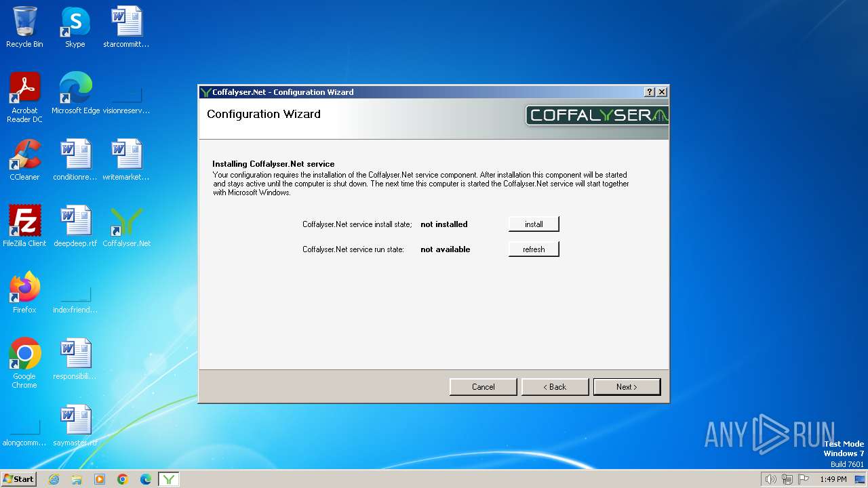Select Acrobat Reader DC desktop icon
The height and width of the screenshot is (488, 868).
tap(24, 98)
